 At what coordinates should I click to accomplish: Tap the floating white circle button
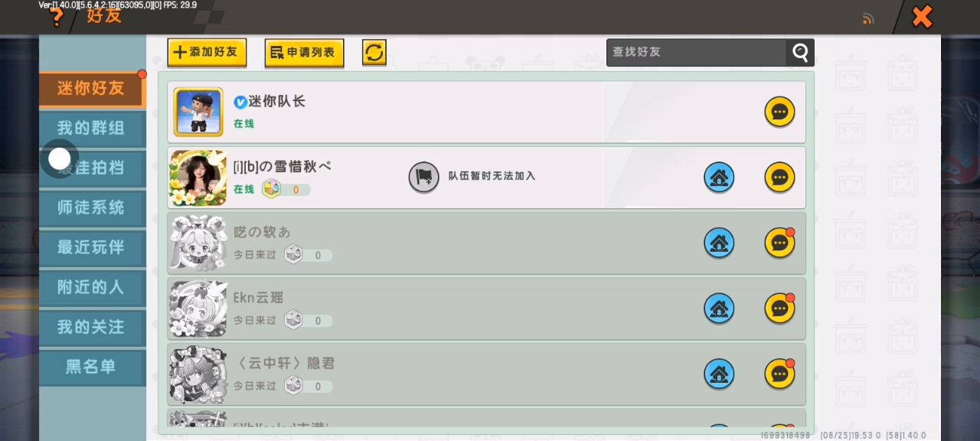pos(59,158)
